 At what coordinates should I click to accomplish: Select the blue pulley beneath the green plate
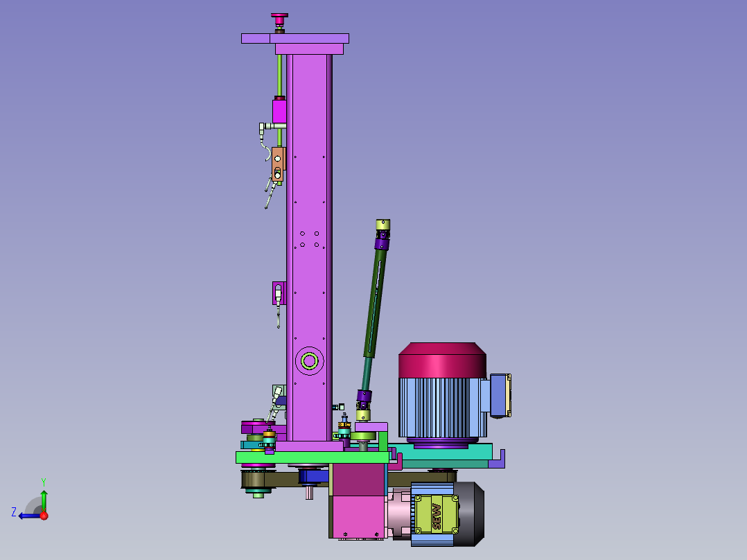click(313, 476)
